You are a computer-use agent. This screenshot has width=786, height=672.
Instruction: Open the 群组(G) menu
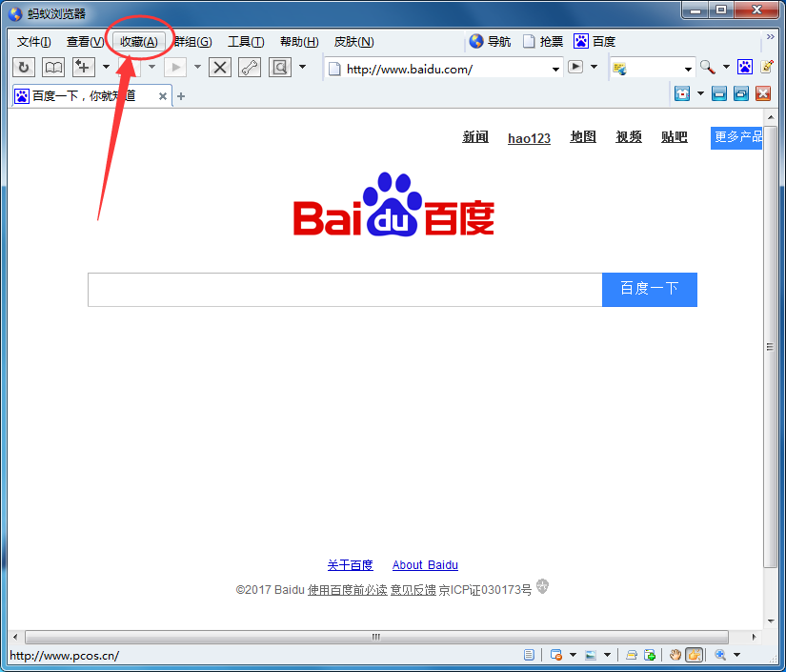(x=193, y=42)
